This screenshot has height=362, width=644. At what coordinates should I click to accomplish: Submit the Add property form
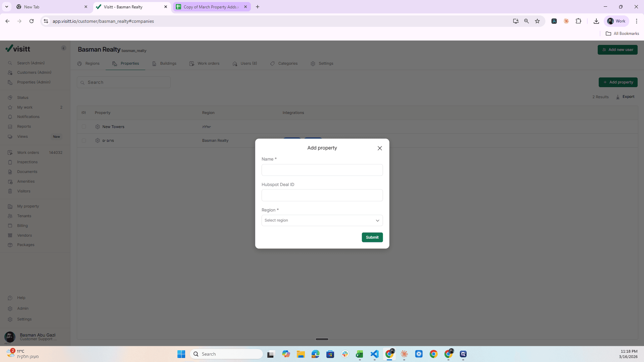coord(372,237)
